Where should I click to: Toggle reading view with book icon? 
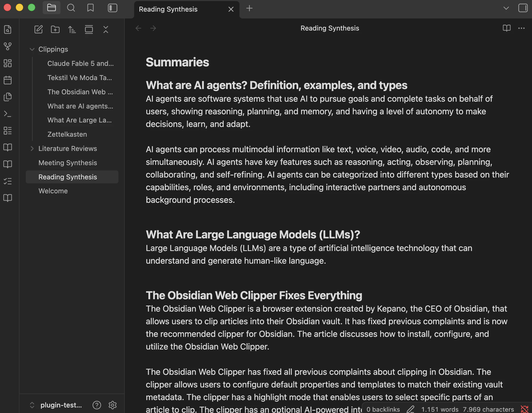tap(506, 28)
